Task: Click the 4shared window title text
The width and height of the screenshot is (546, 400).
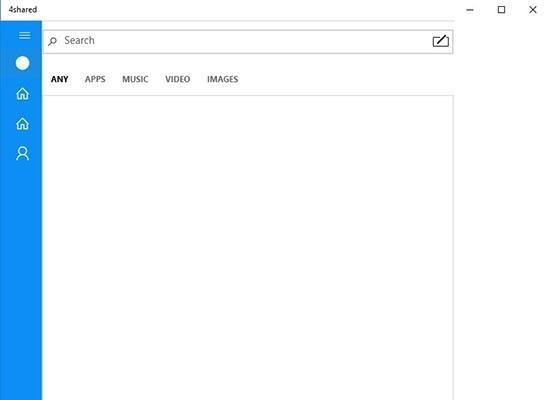Action: [x=23, y=10]
